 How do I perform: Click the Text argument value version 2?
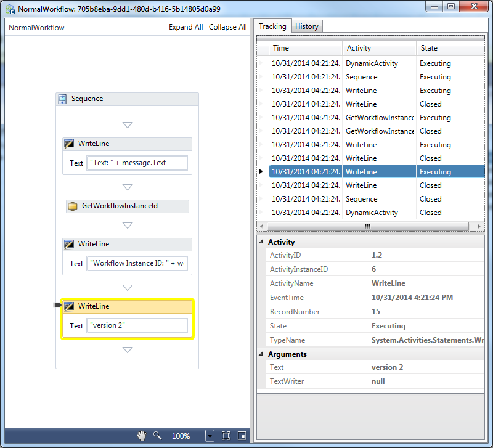[388, 367]
